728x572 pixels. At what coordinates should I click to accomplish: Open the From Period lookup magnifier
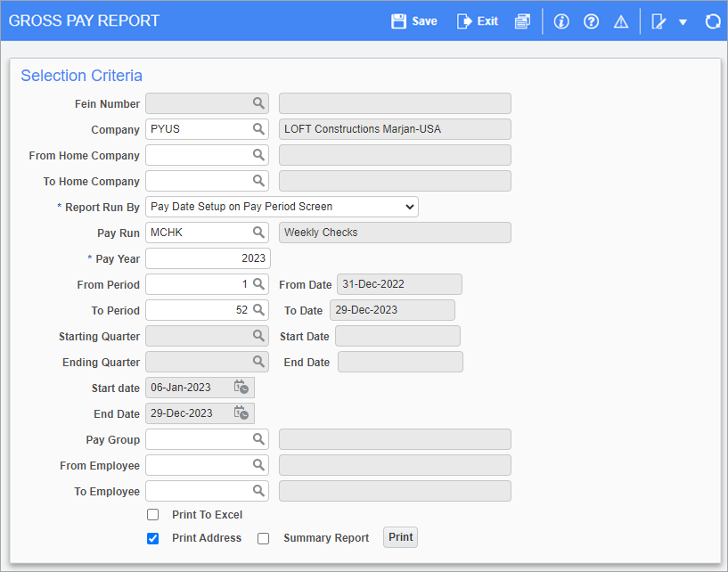point(258,283)
